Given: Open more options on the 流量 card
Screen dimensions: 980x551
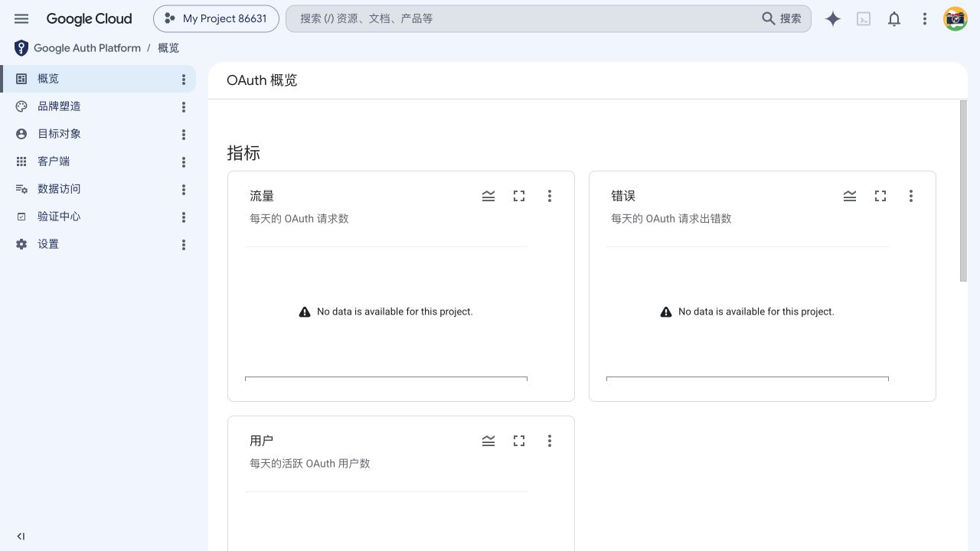Looking at the screenshot, I should coord(550,196).
